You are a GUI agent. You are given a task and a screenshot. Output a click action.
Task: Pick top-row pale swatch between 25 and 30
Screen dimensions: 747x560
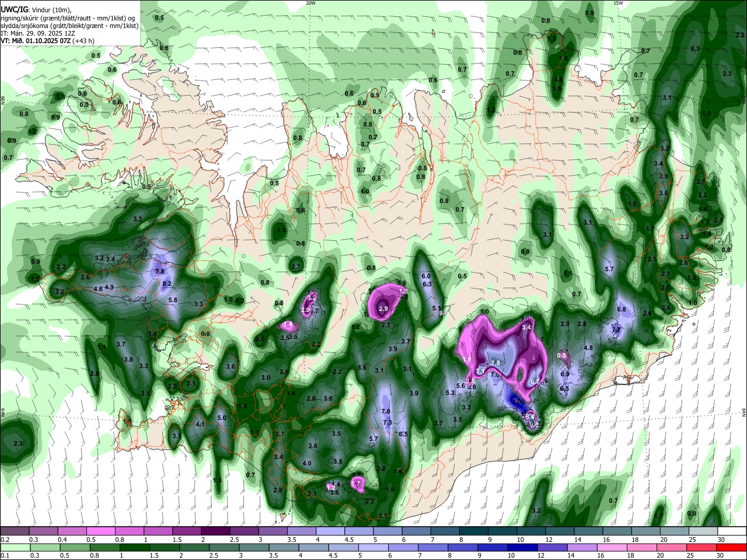point(704,531)
